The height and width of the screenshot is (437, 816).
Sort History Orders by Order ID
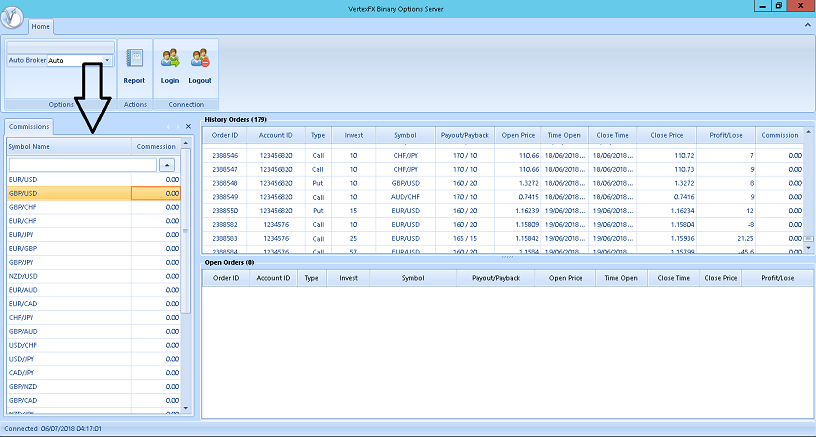225,135
